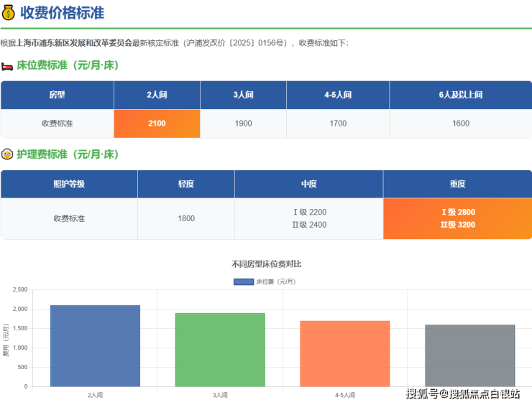
Task: Select the gray 6人及以上间 chart bar
Action: (x=469, y=355)
